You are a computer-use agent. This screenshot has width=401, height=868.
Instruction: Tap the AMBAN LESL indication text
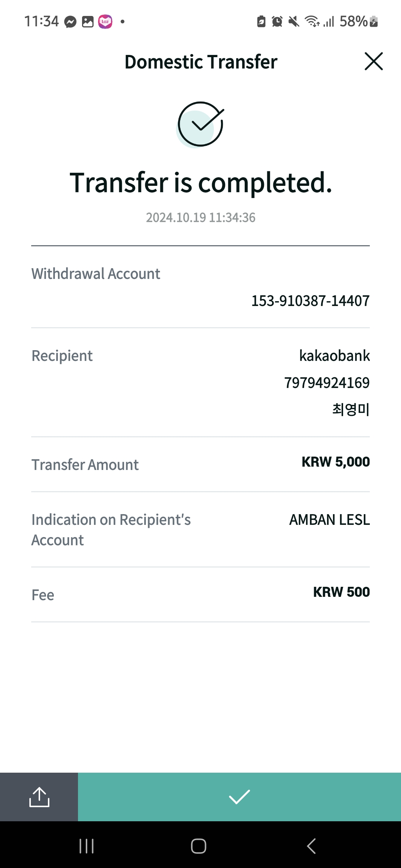[x=330, y=520]
